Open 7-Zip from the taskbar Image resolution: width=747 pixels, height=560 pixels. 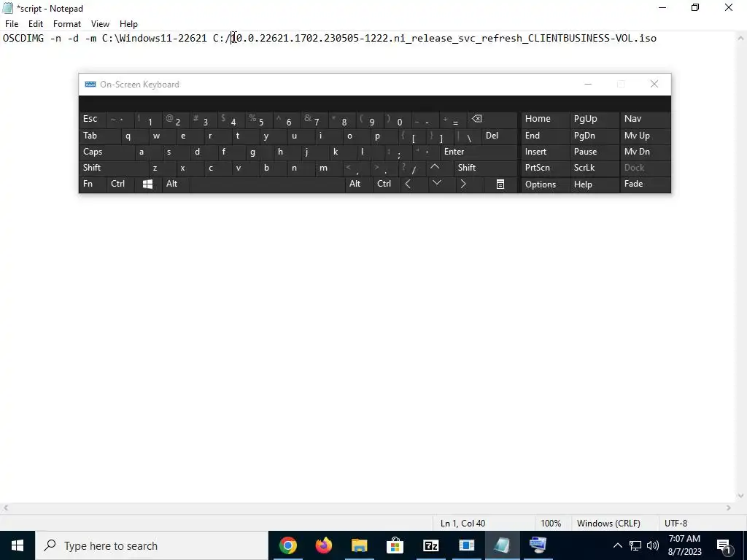pos(430,545)
